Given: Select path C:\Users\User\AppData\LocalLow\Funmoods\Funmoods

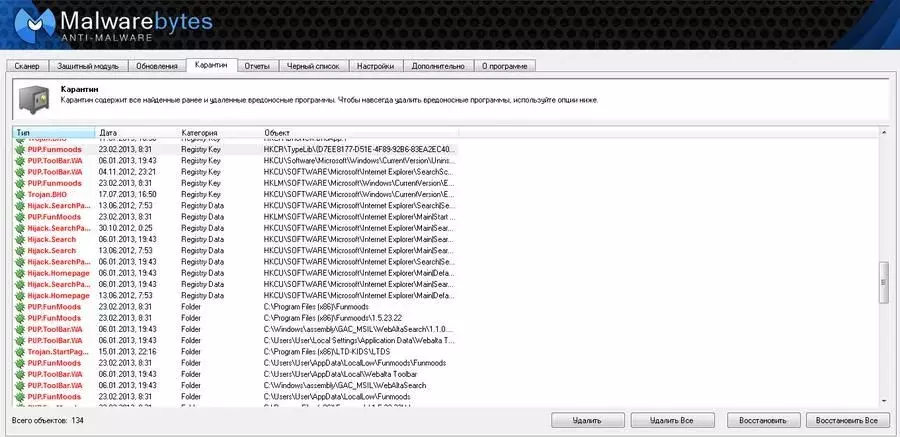Looking at the screenshot, I should coord(355,363).
